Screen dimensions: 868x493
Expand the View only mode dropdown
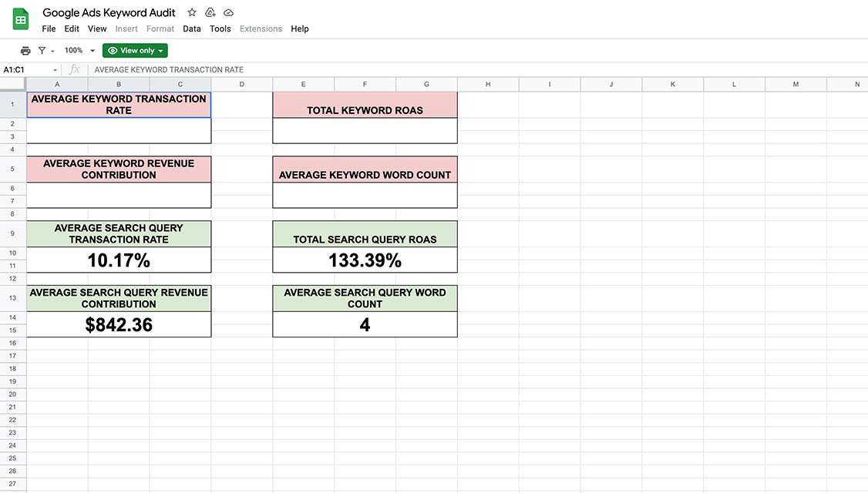click(135, 51)
